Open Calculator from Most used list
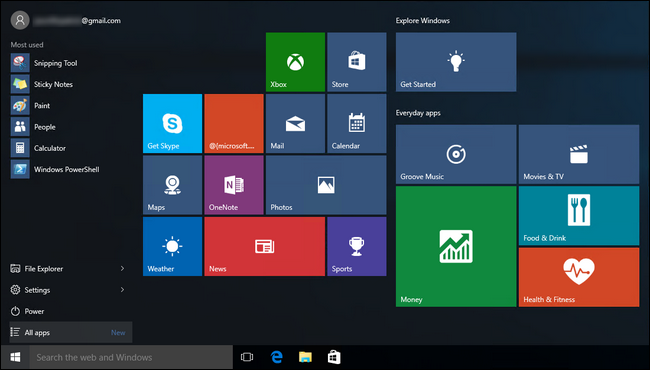Viewport: 650px width, 370px height. pos(70,148)
